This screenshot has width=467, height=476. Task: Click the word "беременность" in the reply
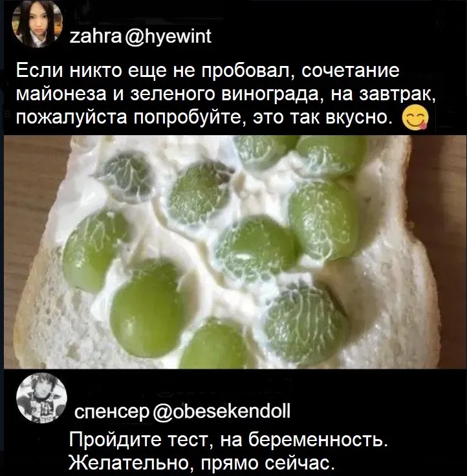(x=316, y=440)
